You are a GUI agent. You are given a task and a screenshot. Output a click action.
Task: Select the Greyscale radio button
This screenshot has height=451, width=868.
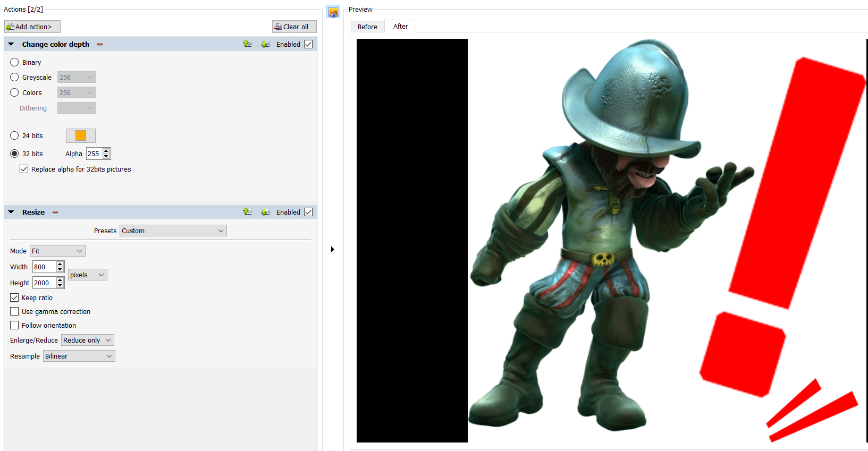click(14, 77)
